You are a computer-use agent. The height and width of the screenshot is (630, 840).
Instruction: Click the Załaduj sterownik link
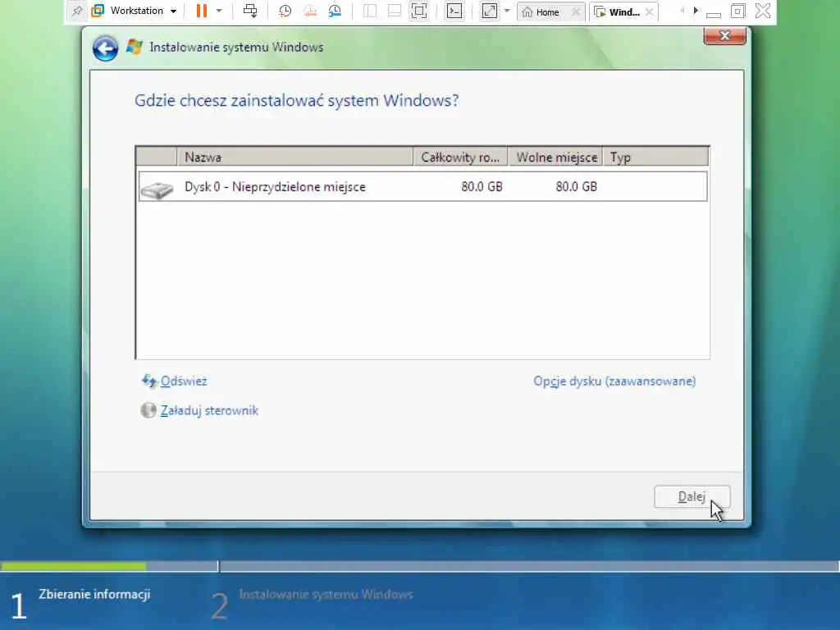pos(209,410)
